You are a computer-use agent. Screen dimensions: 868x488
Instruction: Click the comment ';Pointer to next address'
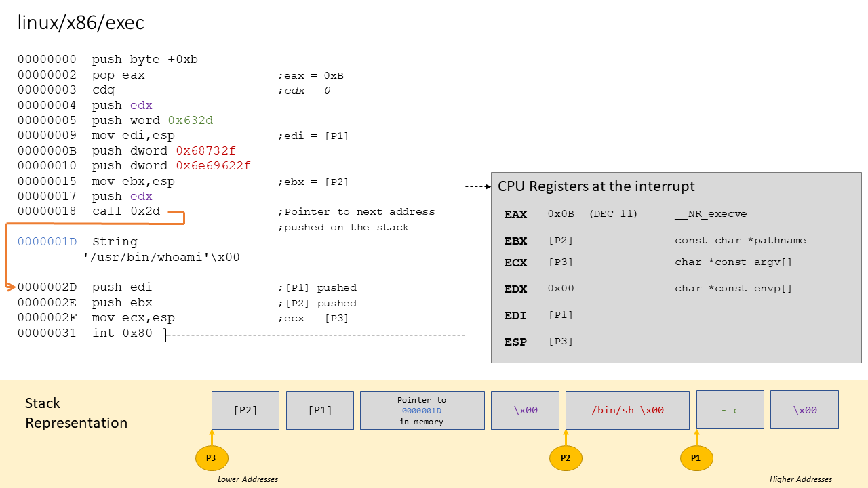(356, 212)
